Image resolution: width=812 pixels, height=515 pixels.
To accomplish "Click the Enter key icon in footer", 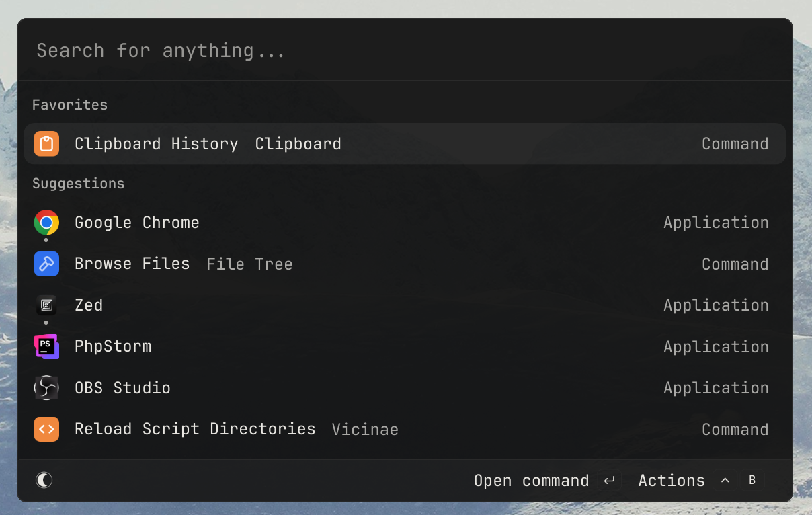I will (610, 481).
